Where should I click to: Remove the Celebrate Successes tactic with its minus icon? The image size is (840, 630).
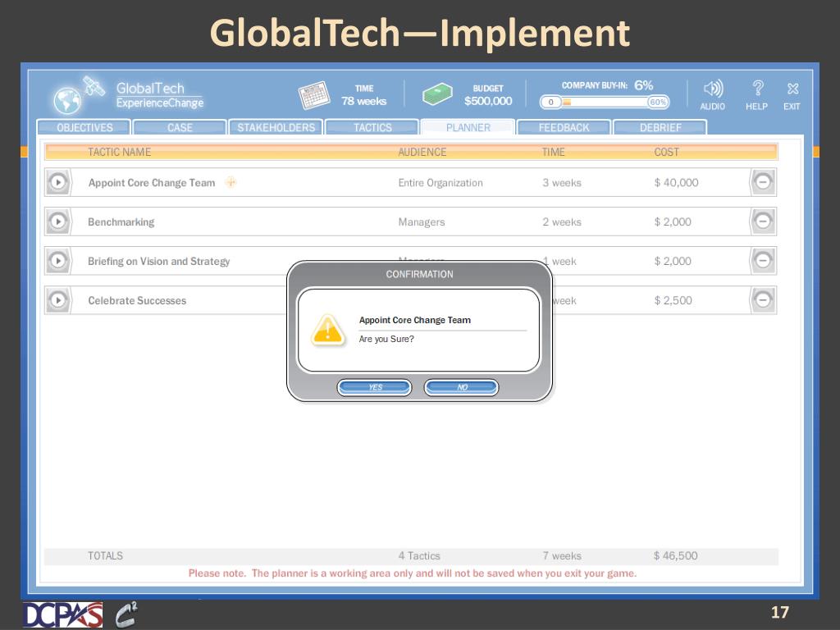coord(763,300)
